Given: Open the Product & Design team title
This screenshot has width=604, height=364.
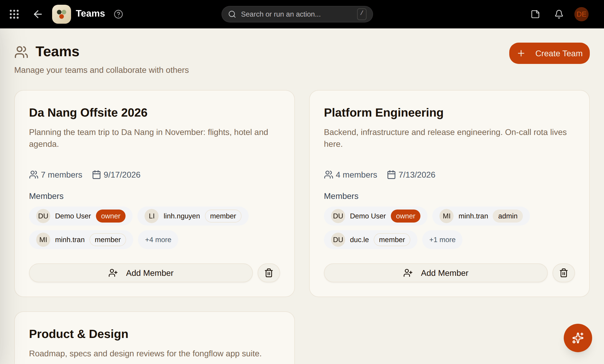Looking at the screenshot, I should pyautogui.click(x=79, y=334).
